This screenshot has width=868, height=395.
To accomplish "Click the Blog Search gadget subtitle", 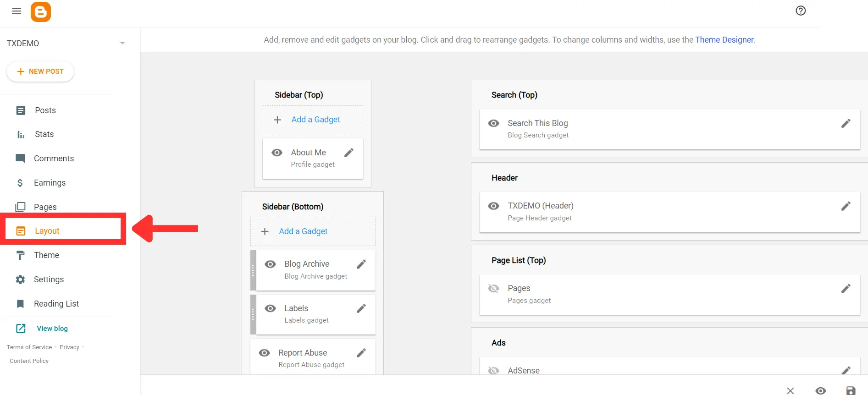I will pyautogui.click(x=538, y=135).
